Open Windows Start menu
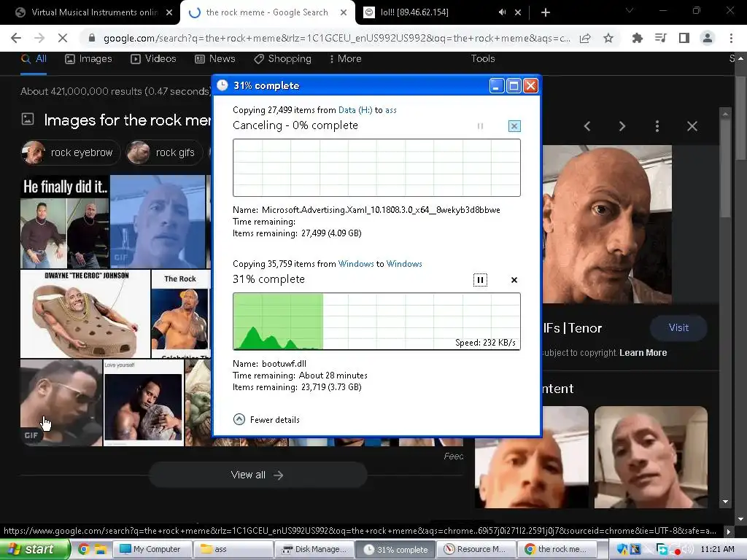This screenshot has width=747, height=560. (34, 550)
